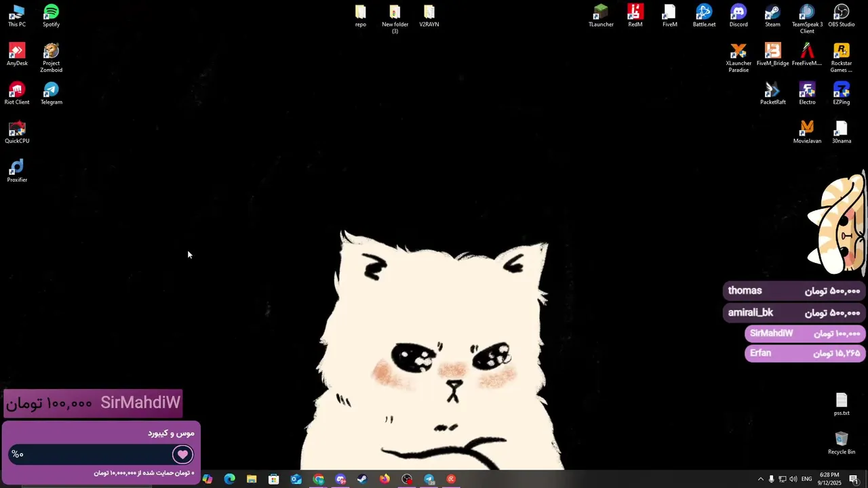The height and width of the screenshot is (488, 868).
Task: Select the RedM desktop shortcut
Action: (x=635, y=16)
